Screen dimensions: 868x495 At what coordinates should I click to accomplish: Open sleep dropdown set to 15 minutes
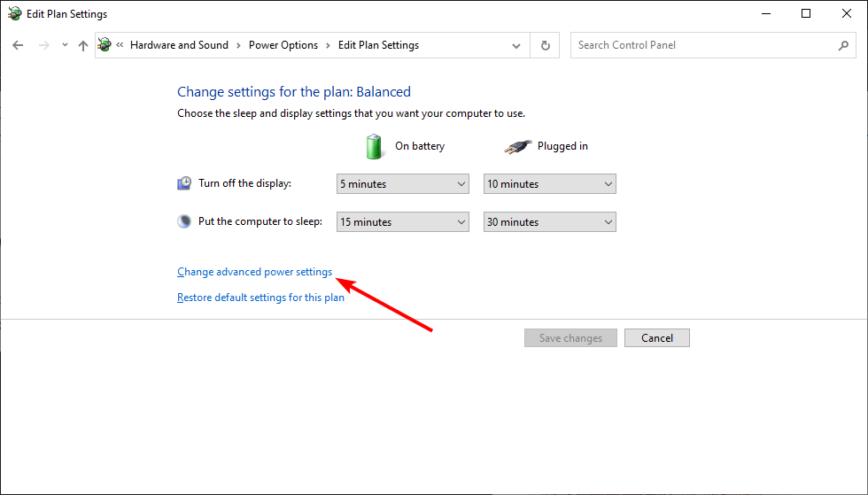tap(402, 222)
